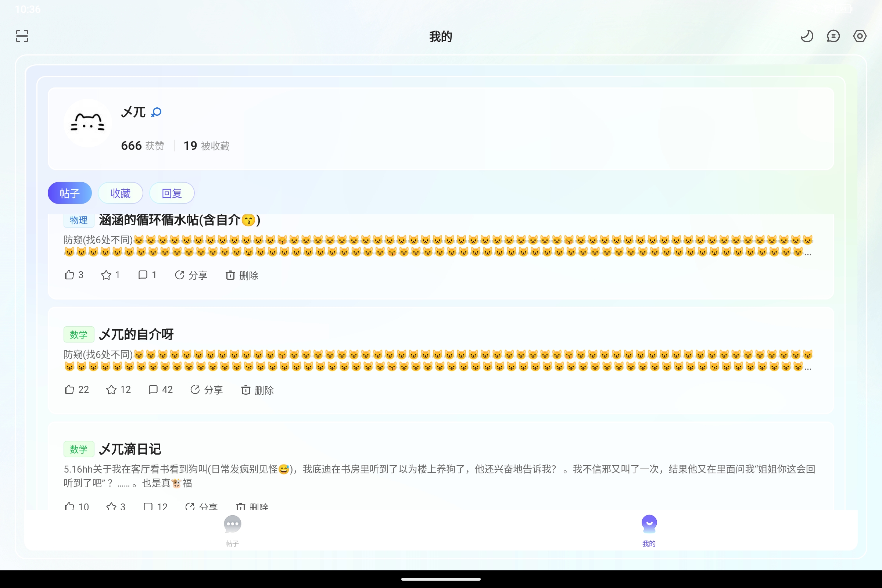Like the post with 3 likes
The image size is (882, 588).
click(x=74, y=275)
